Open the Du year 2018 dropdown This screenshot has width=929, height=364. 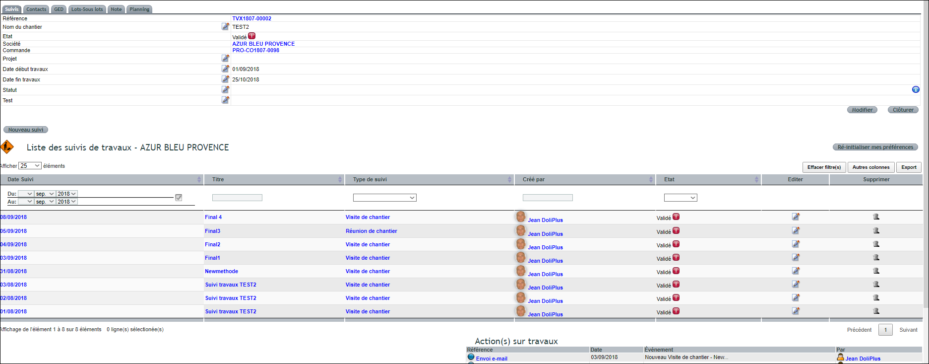pos(67,194)
